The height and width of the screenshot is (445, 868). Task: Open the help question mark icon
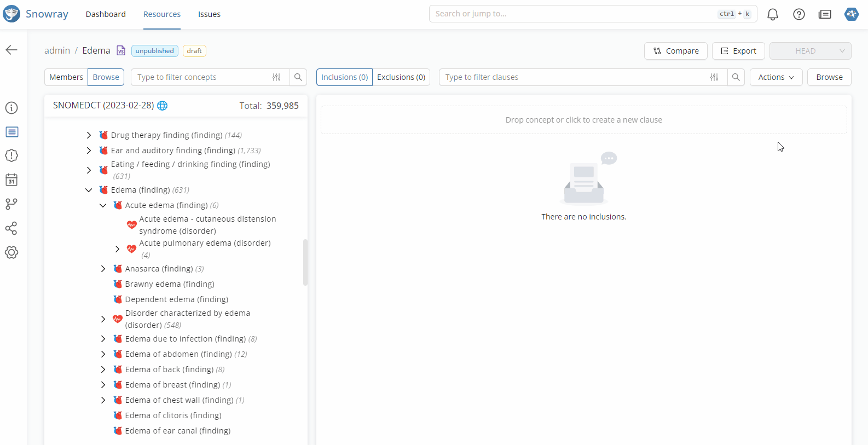point(798,14)
